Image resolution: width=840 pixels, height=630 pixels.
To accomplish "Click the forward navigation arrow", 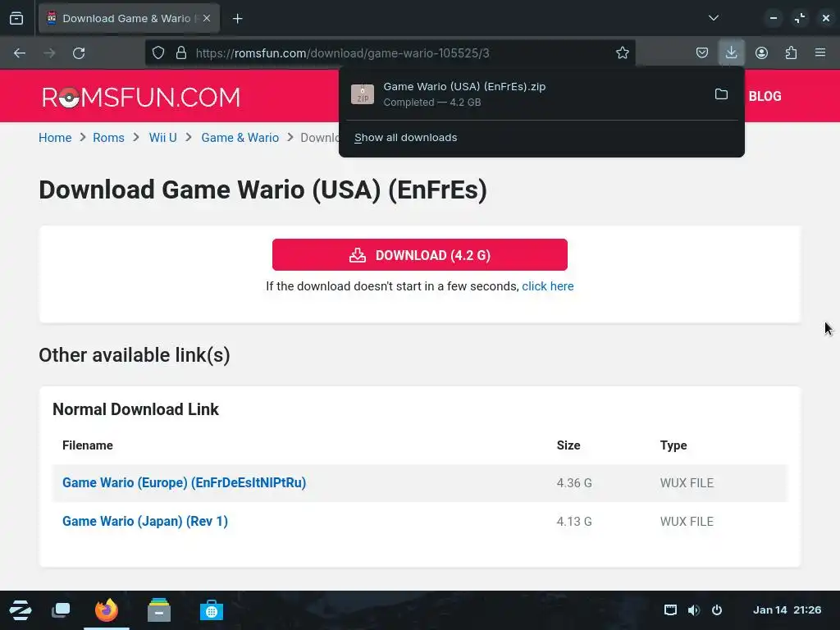I will pyautogui.click(x=49, y=53).
